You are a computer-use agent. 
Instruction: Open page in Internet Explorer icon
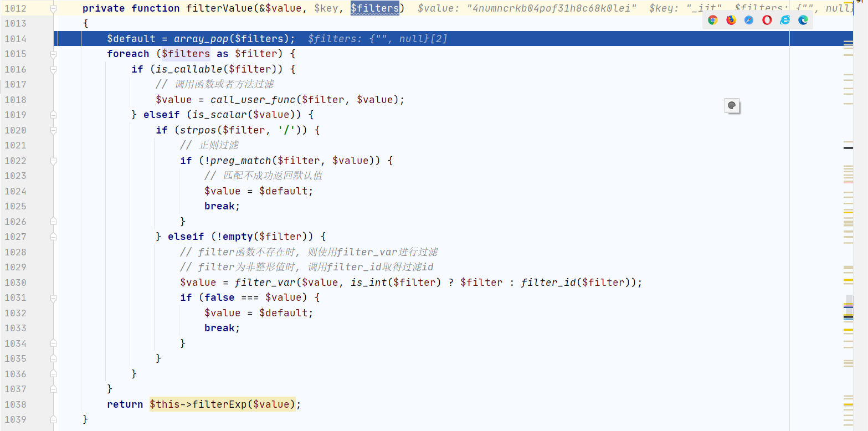pyautogui.click(x=785, y=20)
